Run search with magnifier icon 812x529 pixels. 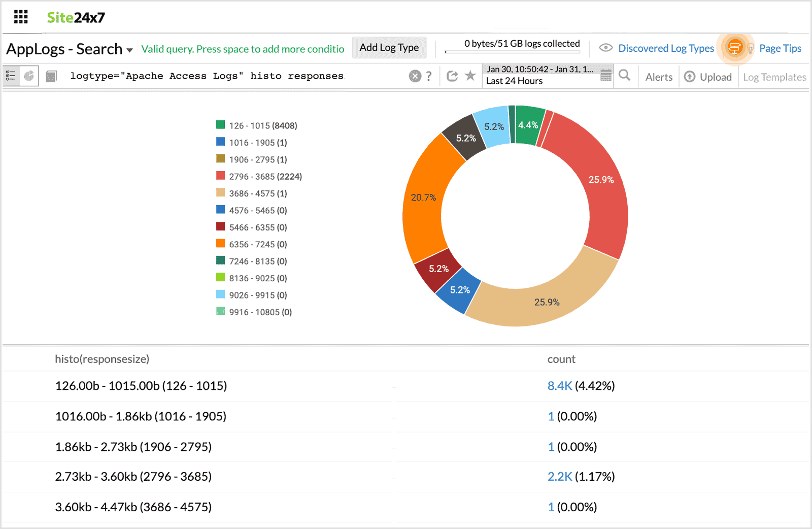625,76
